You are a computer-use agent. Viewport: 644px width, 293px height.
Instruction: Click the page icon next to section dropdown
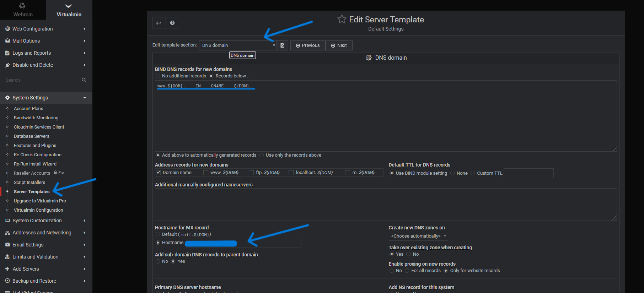point(283,45)
